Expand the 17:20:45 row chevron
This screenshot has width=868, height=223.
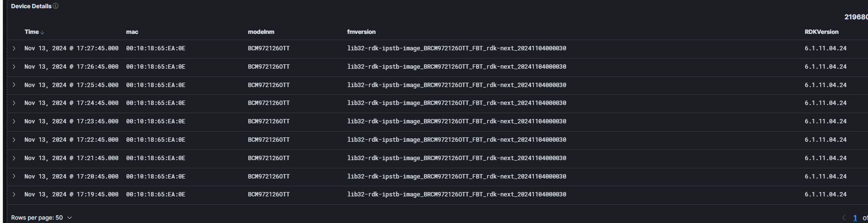point(14,177)
